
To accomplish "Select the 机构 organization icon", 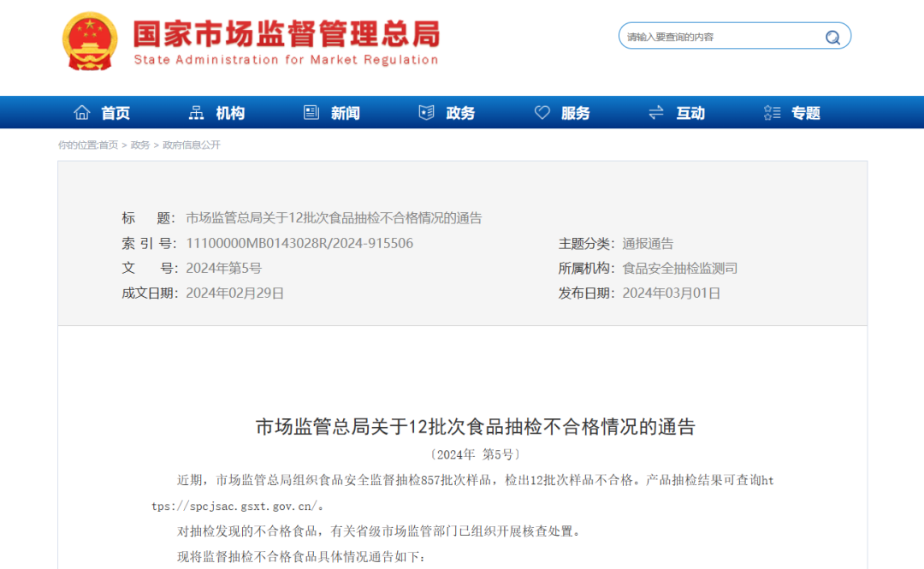I will 196,112.
